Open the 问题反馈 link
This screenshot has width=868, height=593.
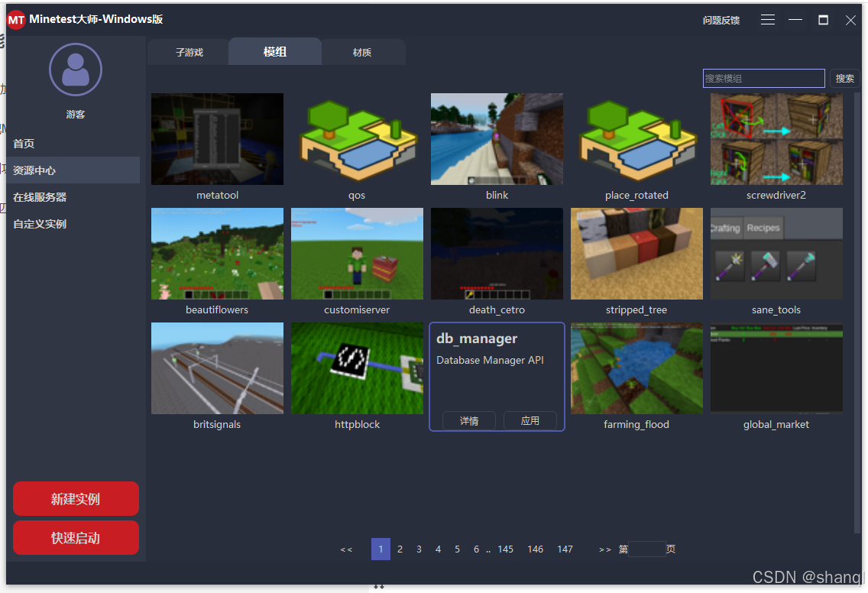click(721, 21)
